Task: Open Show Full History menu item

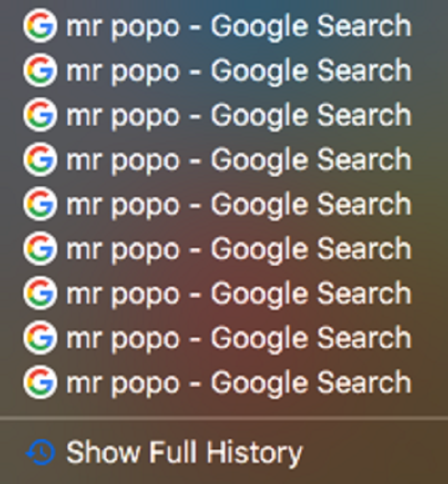Action: 224,453
